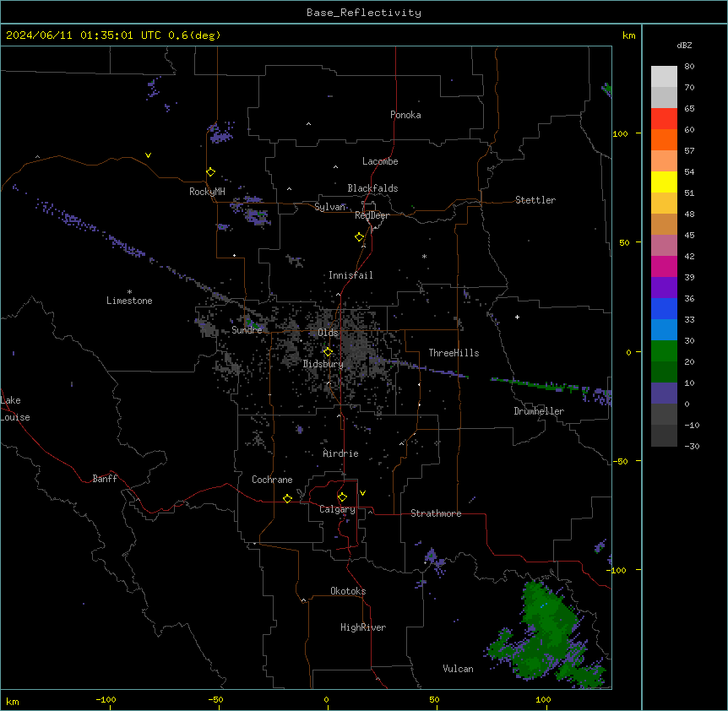Click the Strathmore label
The height and width of the screenshot is (711, 728).
436,513
